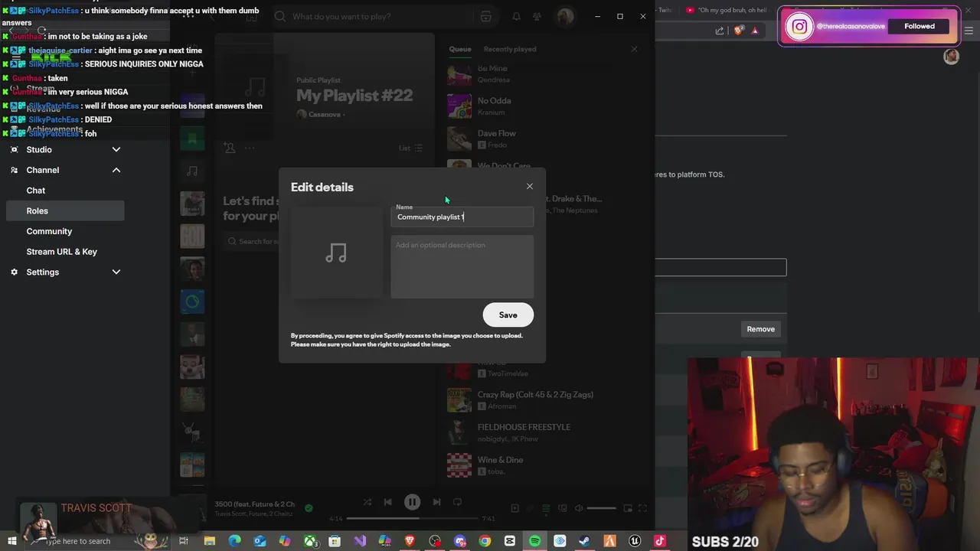Open TikTok icon on the taskbar
This screenshot has height=551, width=980.
tap(660, 541)
